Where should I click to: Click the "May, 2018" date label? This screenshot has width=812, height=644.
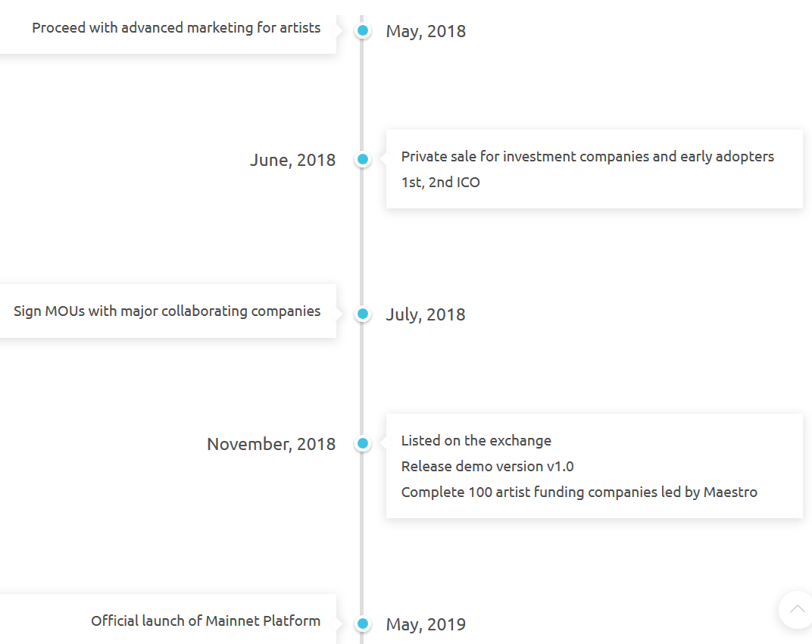(426, 31)
